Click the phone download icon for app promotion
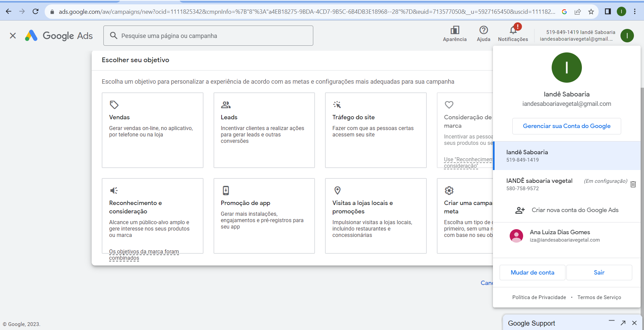 tap(226, 191)
